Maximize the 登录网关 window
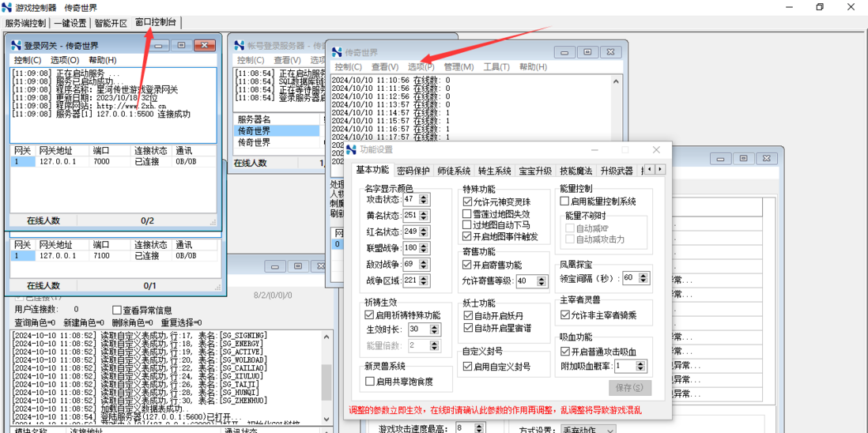 (x=181, y=45)
